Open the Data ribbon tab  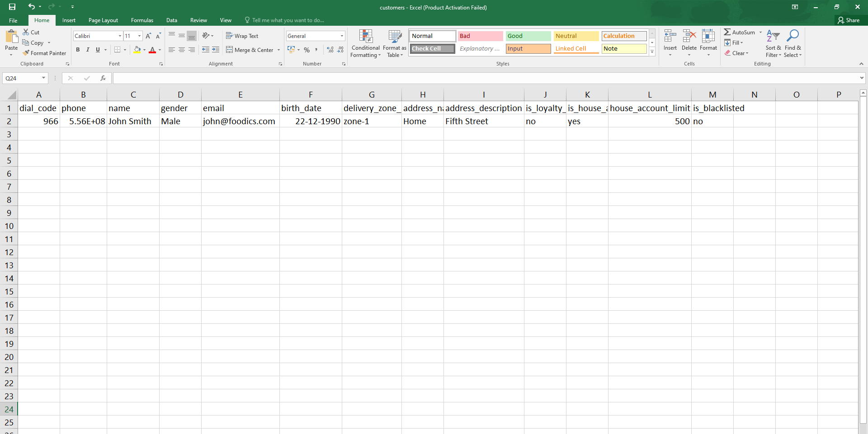pos(172,20)
